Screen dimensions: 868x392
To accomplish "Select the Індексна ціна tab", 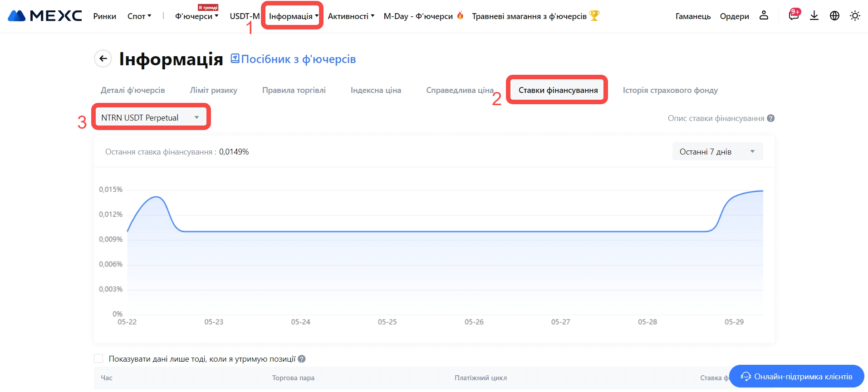I will tap(376, 90).
